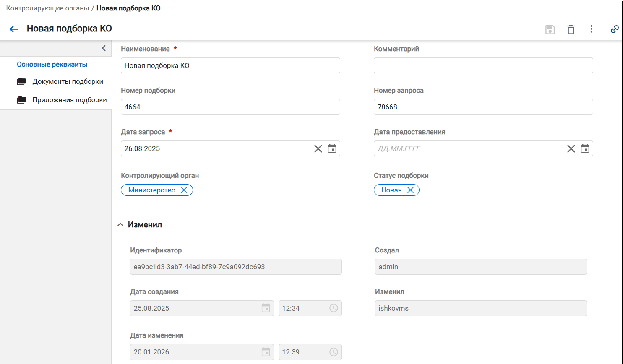Copy link using the chain icon

coord(615,29)
